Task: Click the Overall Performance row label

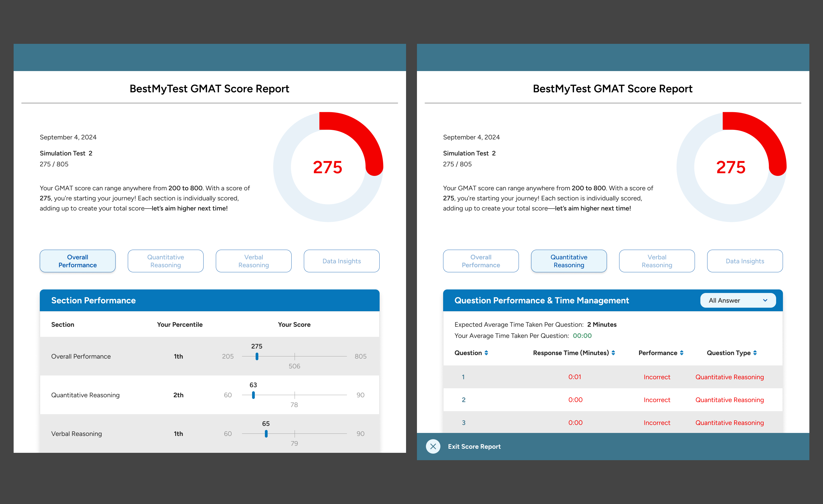Action: (x=81, y=356)
